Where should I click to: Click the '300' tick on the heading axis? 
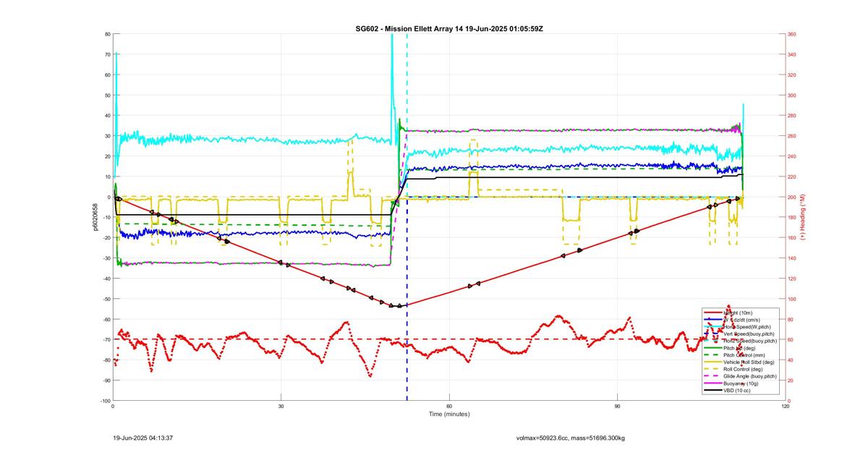coord(792,95)
